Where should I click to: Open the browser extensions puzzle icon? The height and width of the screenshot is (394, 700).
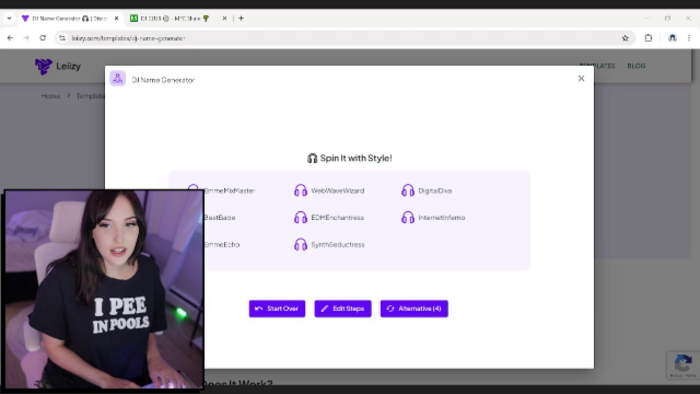coord(648,38)
